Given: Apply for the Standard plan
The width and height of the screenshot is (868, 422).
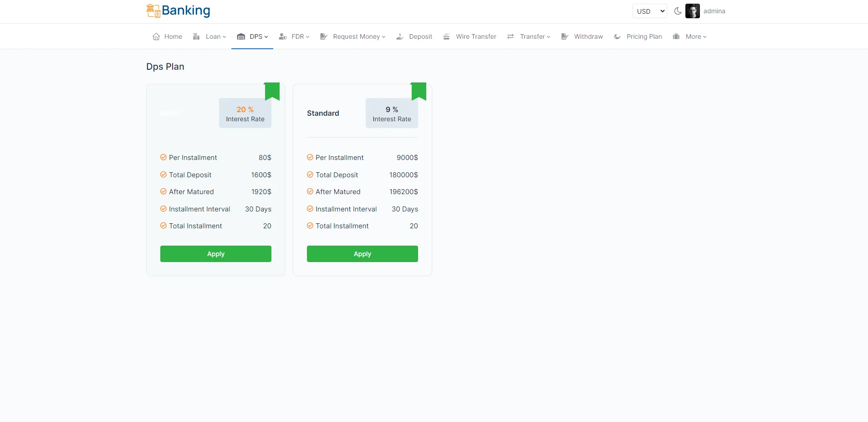Looking at the screenshot, I should pyautogui.click(x=362, y=254).
